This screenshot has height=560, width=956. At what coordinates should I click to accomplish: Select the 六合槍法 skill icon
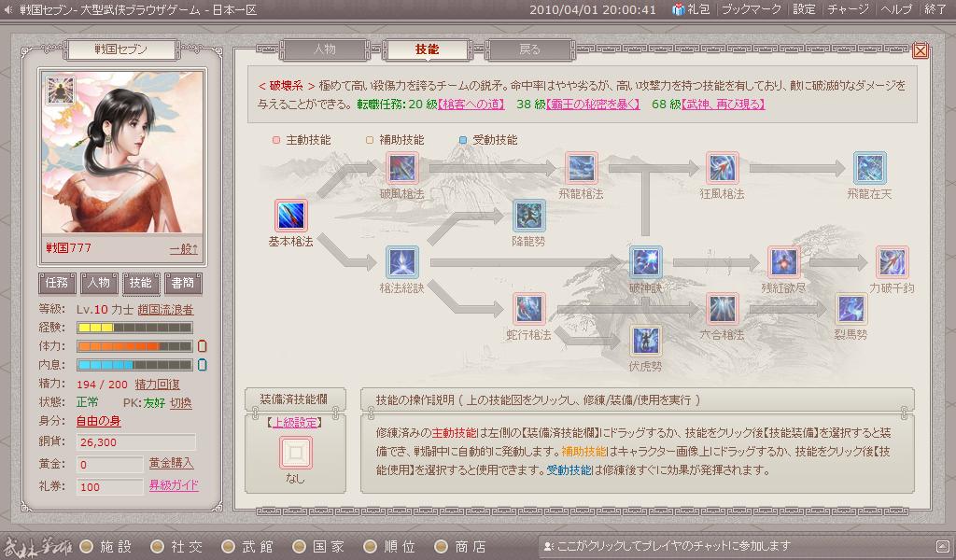723,309
